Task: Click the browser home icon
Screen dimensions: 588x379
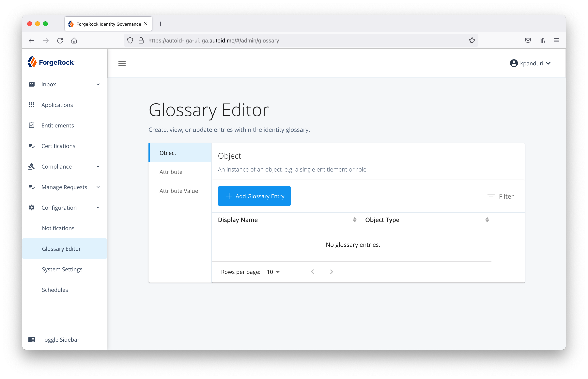Action: pyautogui.click(x=74, y=41)
